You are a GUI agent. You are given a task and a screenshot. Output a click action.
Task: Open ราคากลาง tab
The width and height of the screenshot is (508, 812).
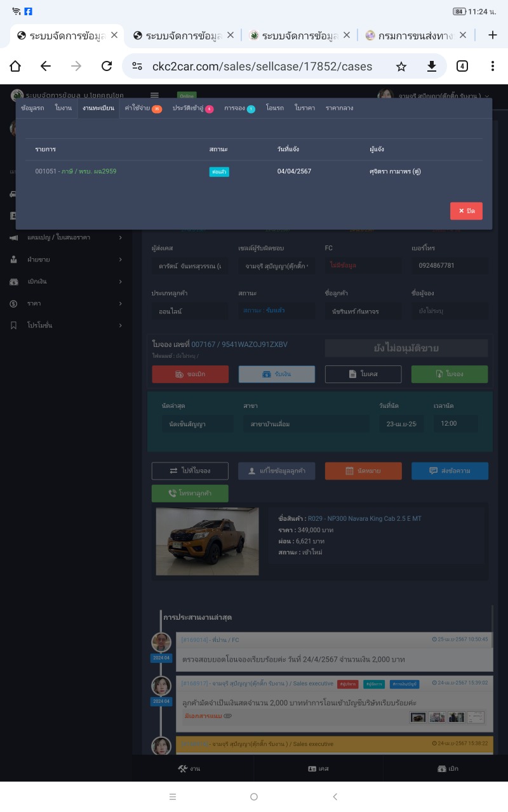click(339, 108)
